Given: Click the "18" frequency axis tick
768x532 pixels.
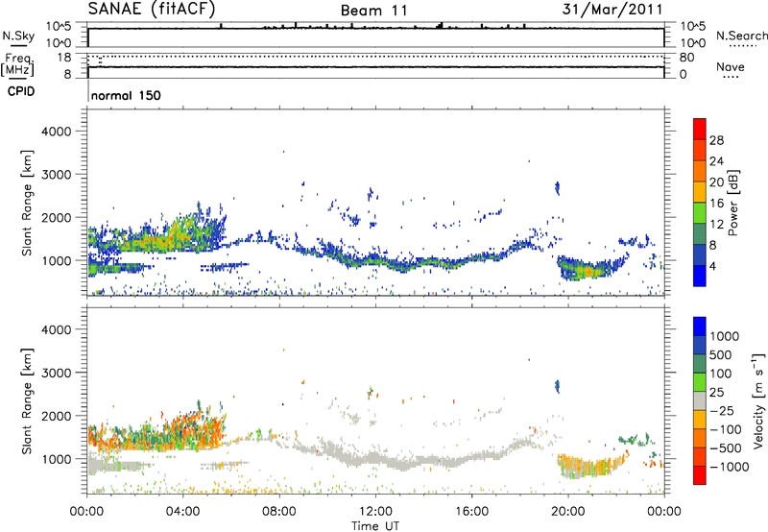Looking at the screenshot, I should click(x=64, y=58).
